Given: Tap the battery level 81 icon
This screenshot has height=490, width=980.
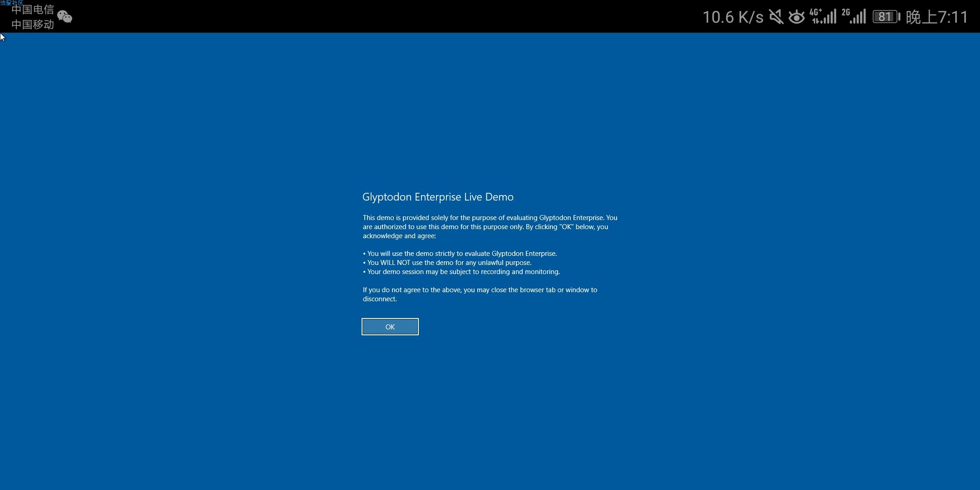Looking at the screenshot, I should (886, 17).
